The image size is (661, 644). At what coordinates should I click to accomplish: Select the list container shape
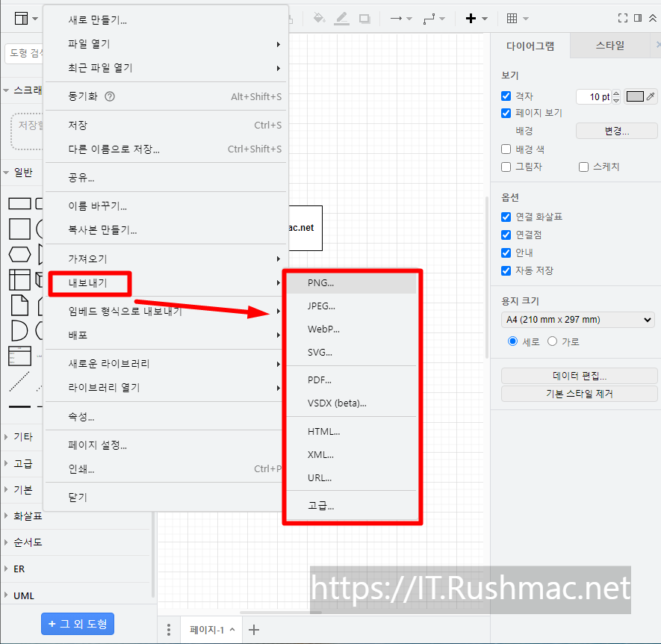pos(20,356)
